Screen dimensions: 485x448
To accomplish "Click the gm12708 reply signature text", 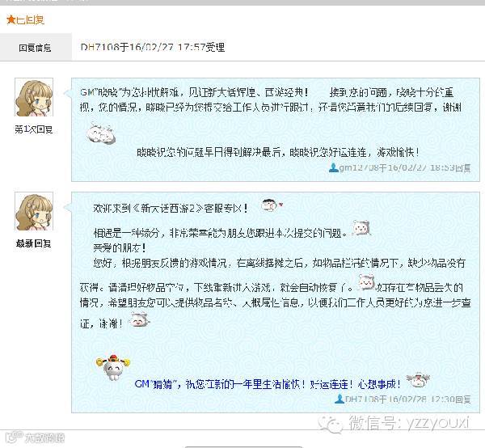I will coord(405,167).
